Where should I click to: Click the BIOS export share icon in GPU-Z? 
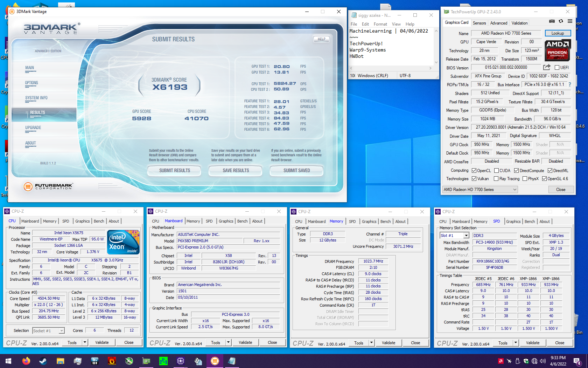547,67
